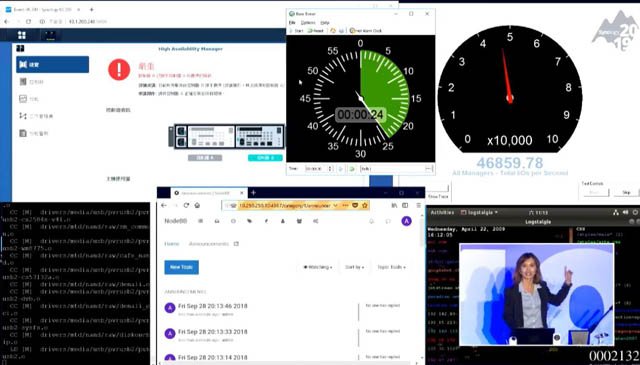The image size is (640, 365).
Task: Open the NodeBB unread inbox icon
Action: point(217,221)
